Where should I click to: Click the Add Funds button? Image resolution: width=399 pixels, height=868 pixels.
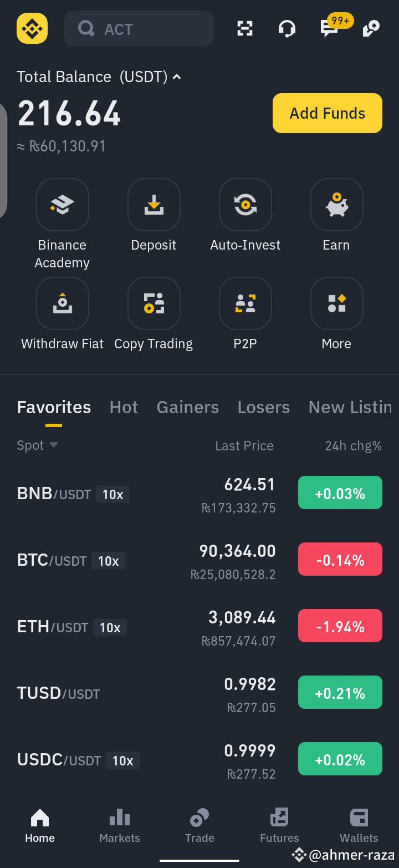[328, 113]
